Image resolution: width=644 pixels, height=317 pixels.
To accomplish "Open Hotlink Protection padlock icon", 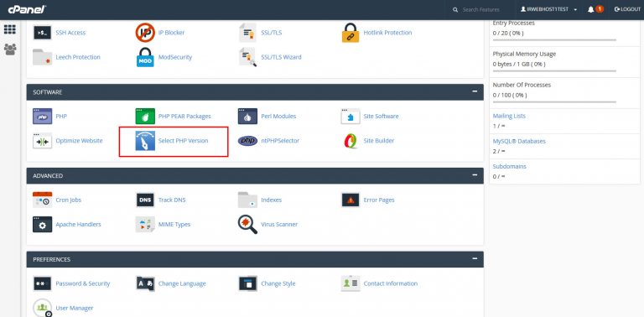I will pos(351,33).
